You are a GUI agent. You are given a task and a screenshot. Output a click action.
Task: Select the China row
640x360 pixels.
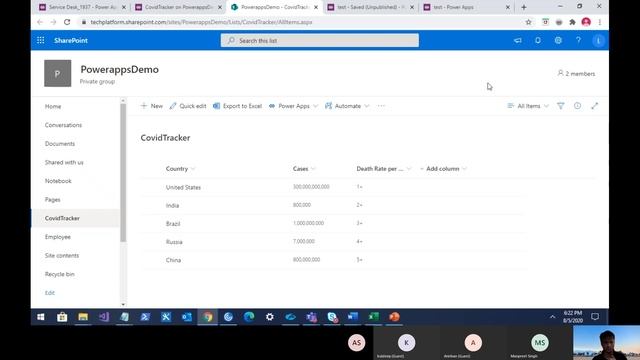click(x=333, y=260)
